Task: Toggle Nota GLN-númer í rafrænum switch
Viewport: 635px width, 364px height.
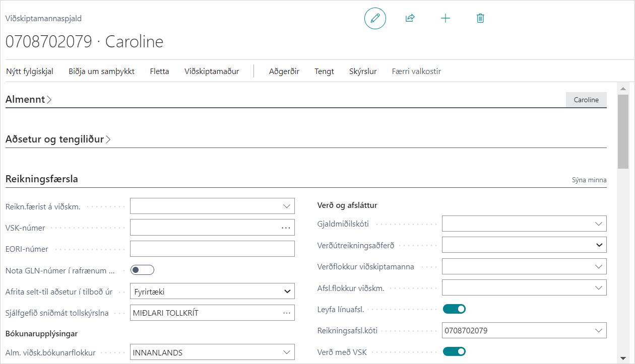Action: coord(142,270)
